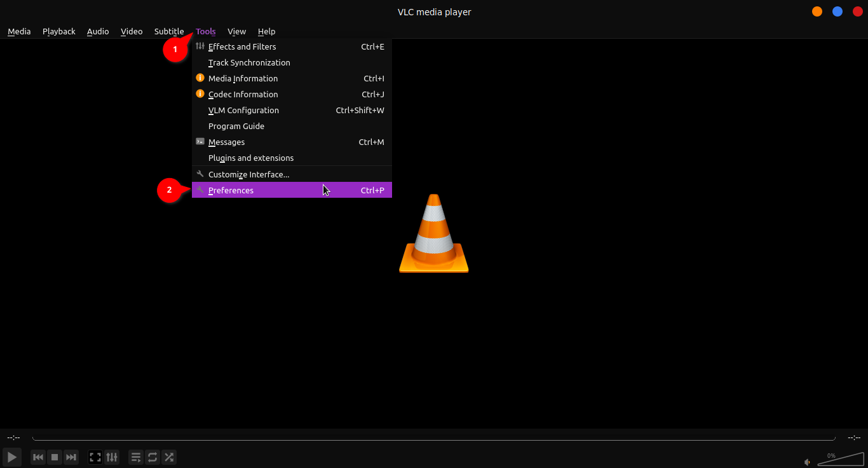Toggle fullscreen video mode
Image resolution: width=868 pixels, height=468 pixels.
[x=95, y=457]
